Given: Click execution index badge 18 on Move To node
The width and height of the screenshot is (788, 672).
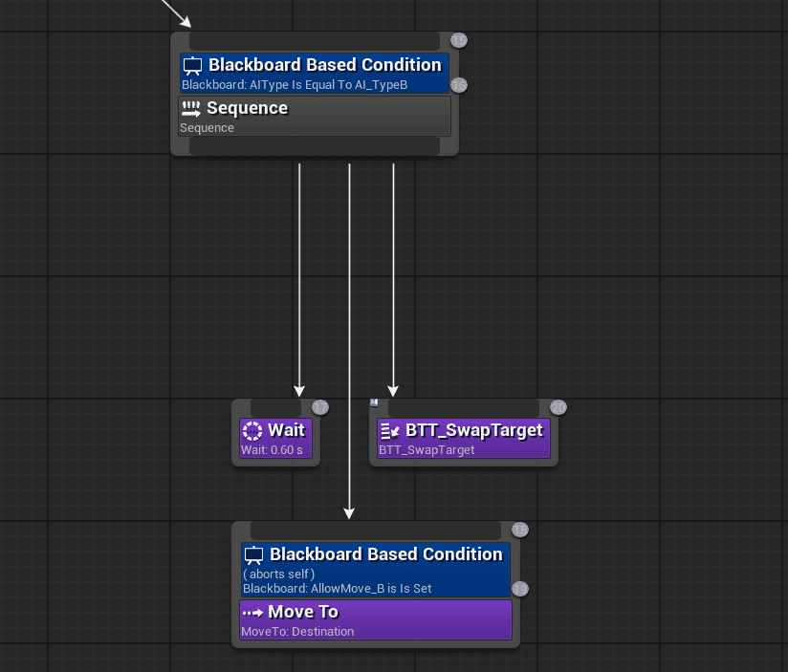Looking at the screenshot, I should pyautogui.click(x=520, y=530).
